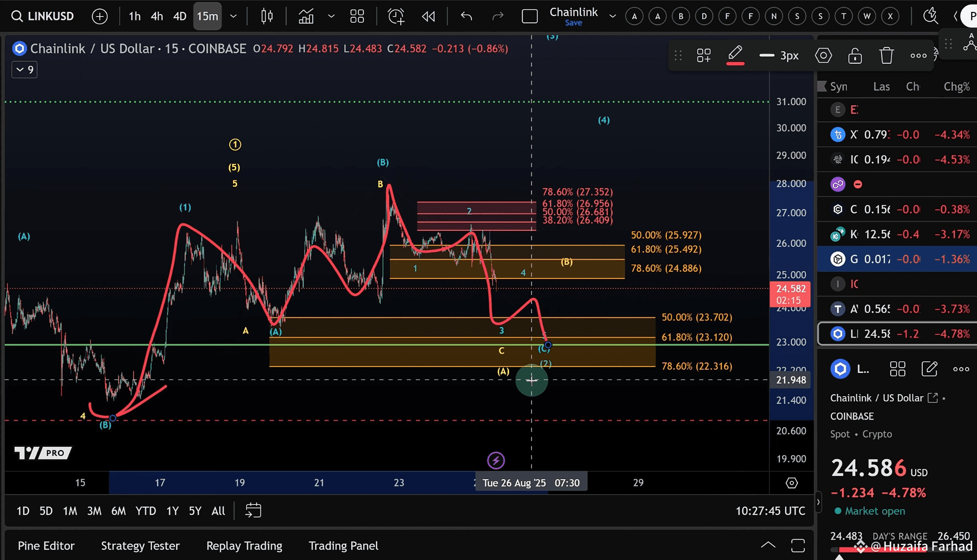Set the chart range to 6M

119,511
